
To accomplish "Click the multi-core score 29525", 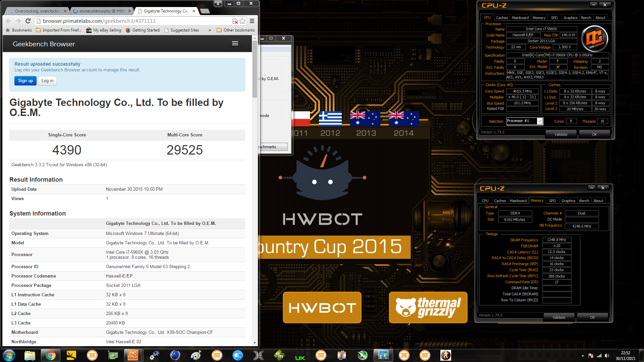I will [184, 150].
